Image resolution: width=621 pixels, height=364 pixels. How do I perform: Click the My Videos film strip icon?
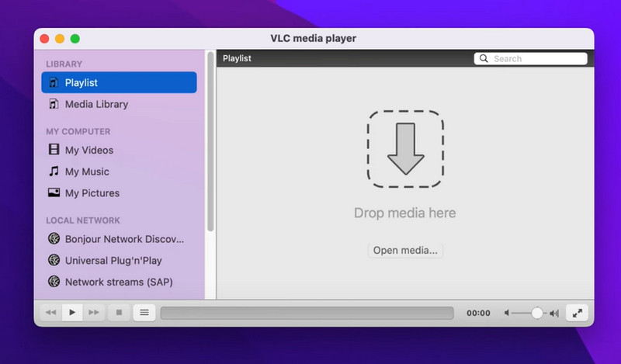click(54, 149)
